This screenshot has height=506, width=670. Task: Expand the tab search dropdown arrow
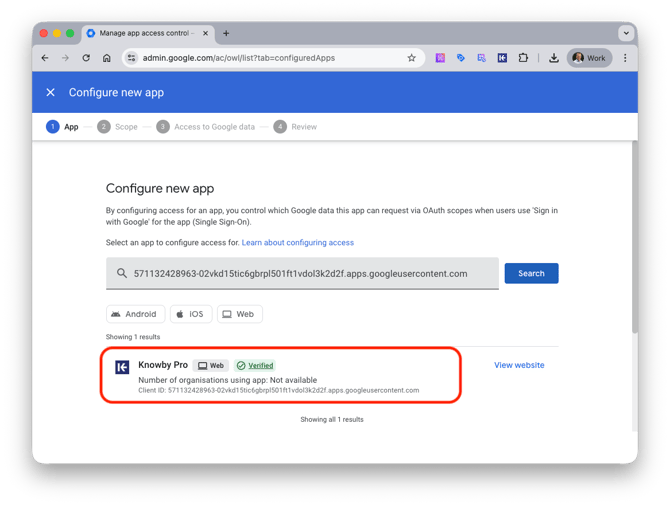(625, 33)
